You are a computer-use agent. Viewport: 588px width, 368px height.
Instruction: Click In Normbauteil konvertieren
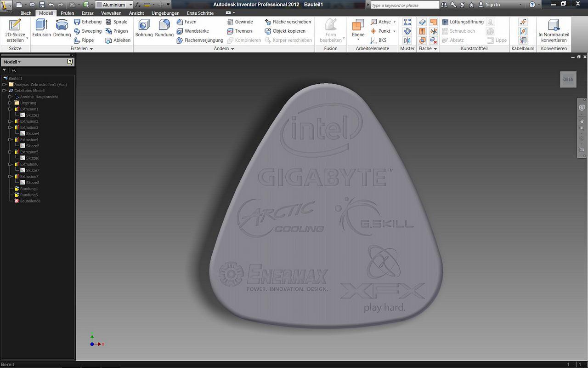pos(554,31)
